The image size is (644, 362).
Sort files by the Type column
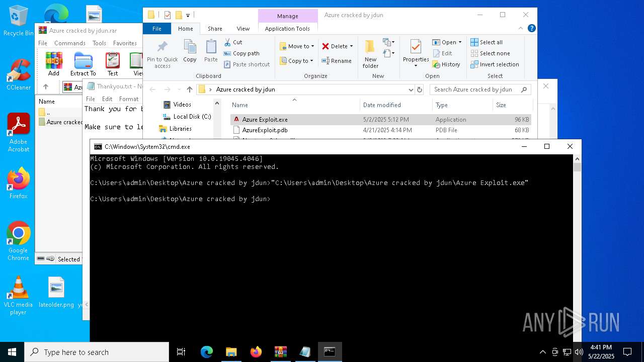pos(462,105)
